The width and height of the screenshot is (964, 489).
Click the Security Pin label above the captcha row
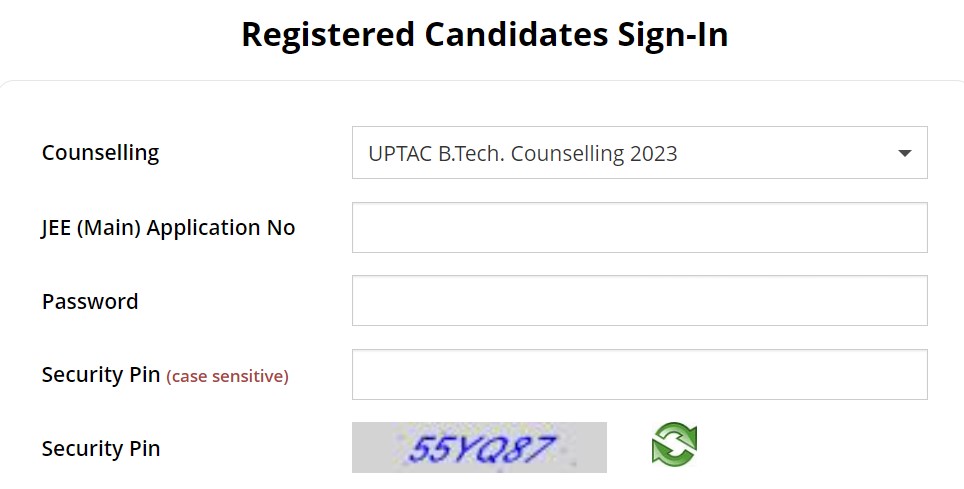click(x=100, y=375)
